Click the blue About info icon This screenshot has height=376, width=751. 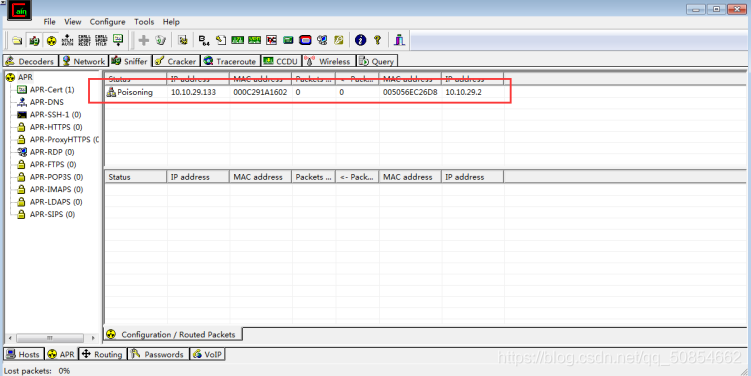(x=361, y=40)
